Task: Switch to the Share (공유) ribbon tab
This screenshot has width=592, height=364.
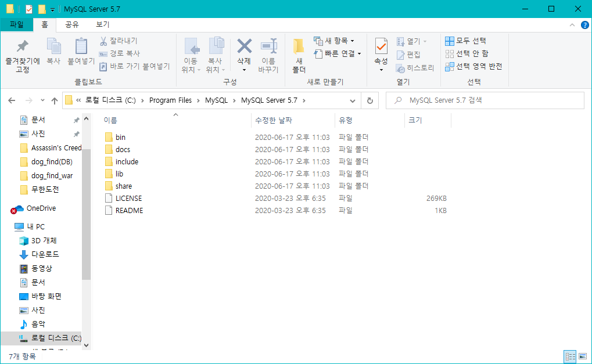Action: pos(71,24)
